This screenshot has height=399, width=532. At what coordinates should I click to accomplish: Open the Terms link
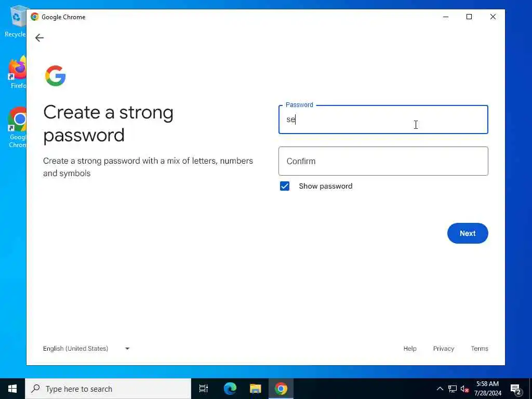480,349
